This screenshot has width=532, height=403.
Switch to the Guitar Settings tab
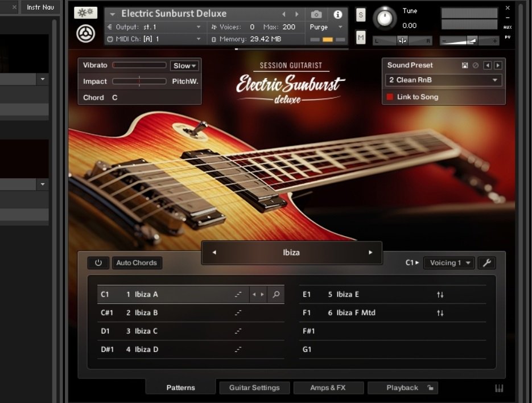click(x=254, y=388)
